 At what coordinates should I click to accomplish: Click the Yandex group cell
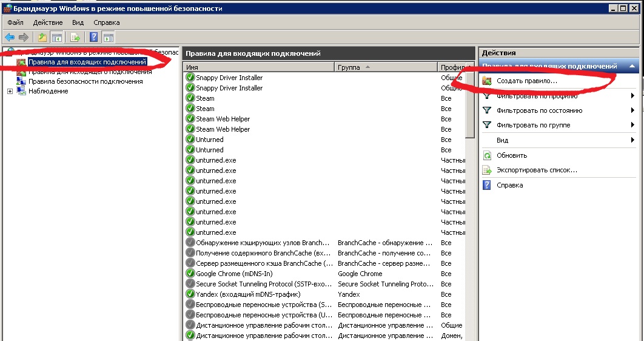(349, 294)
